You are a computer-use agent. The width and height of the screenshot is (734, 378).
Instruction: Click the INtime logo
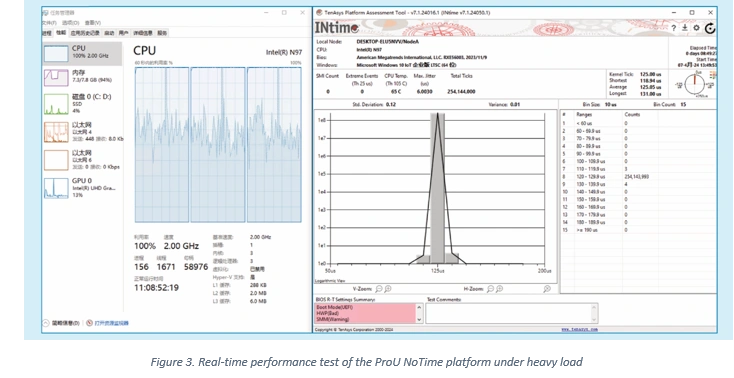(337, 28)
